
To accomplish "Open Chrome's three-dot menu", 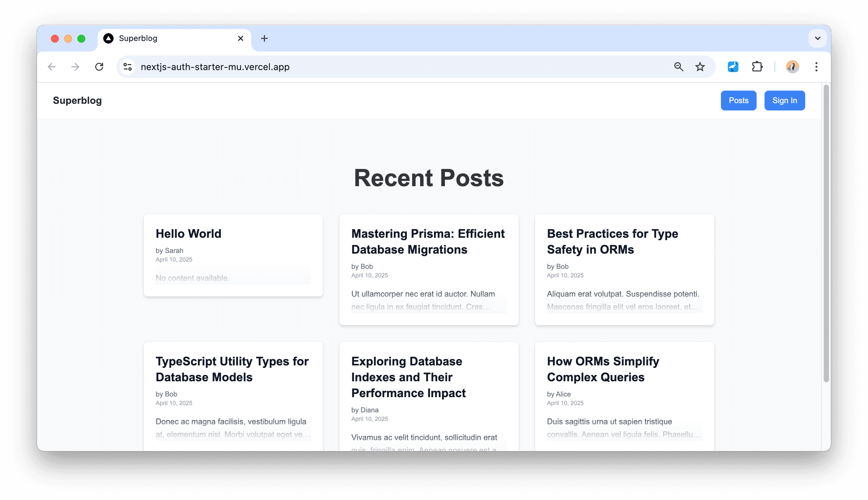I will click(816, 66).
